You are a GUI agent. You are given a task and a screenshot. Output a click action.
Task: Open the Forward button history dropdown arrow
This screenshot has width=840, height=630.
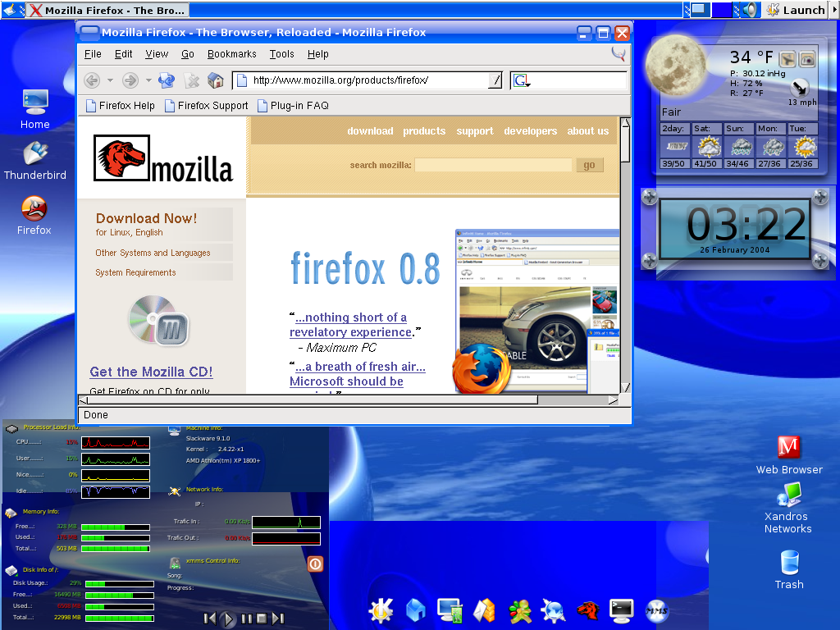[148, 80]
